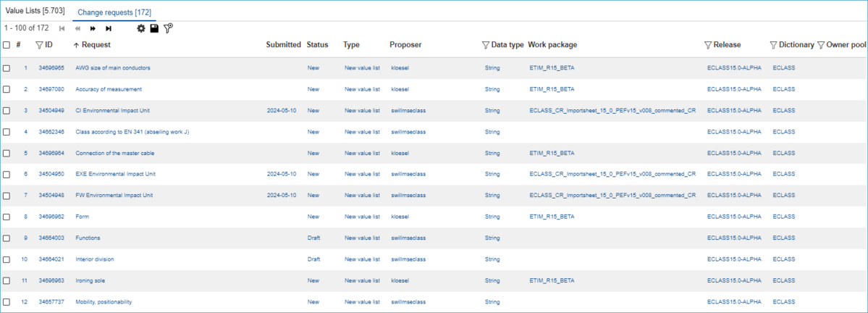The width and height of the screenshot is (868, 313).
Task: Click the filter icon next to ID
Action: (x=39, y=45)
